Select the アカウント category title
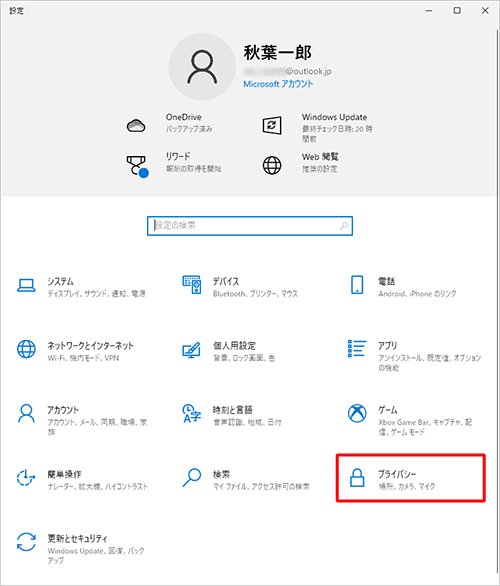The width and height of the screenshot is (500, 586). coord(63,410)
